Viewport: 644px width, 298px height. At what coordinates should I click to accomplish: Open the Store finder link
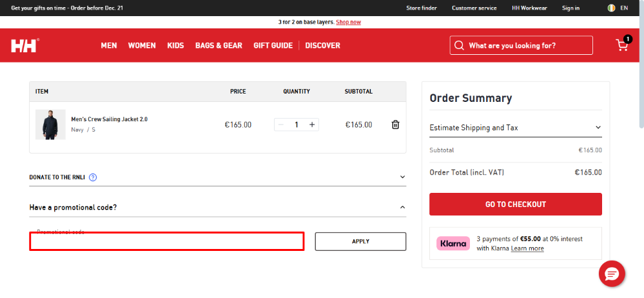tap(422, 8)
